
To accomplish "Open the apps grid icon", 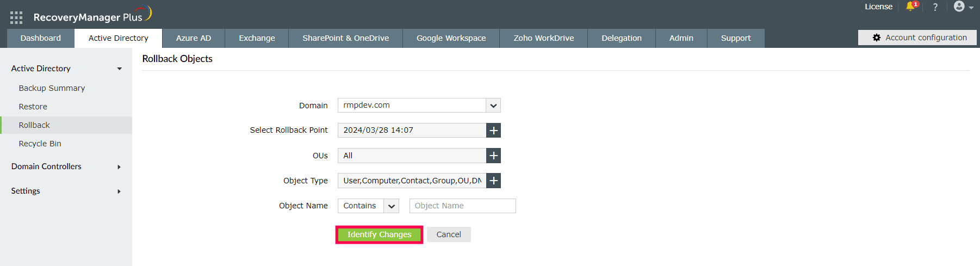I will click(x=16, y=17).
